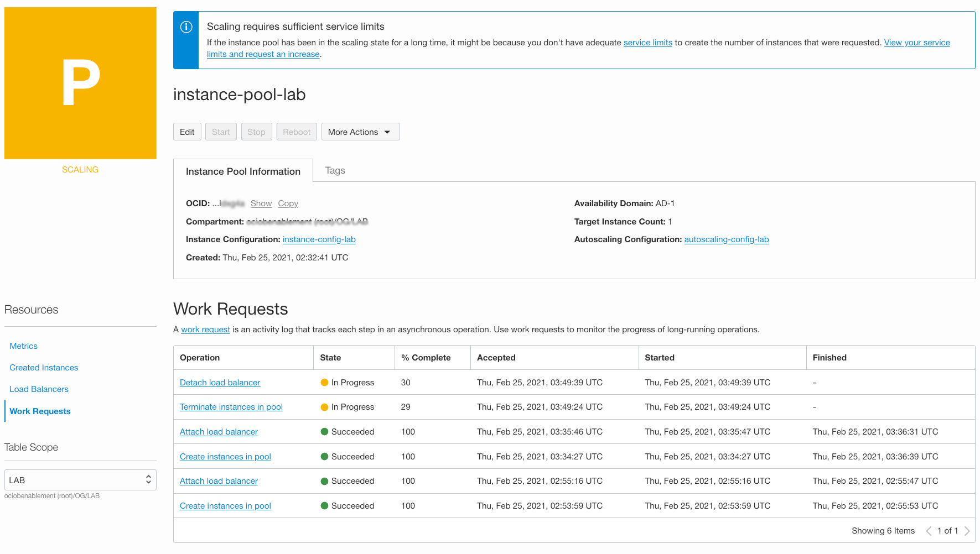Open the autoscaling-config-lab link
Viewport: 980px width, 554px height.
pos(726,239)
